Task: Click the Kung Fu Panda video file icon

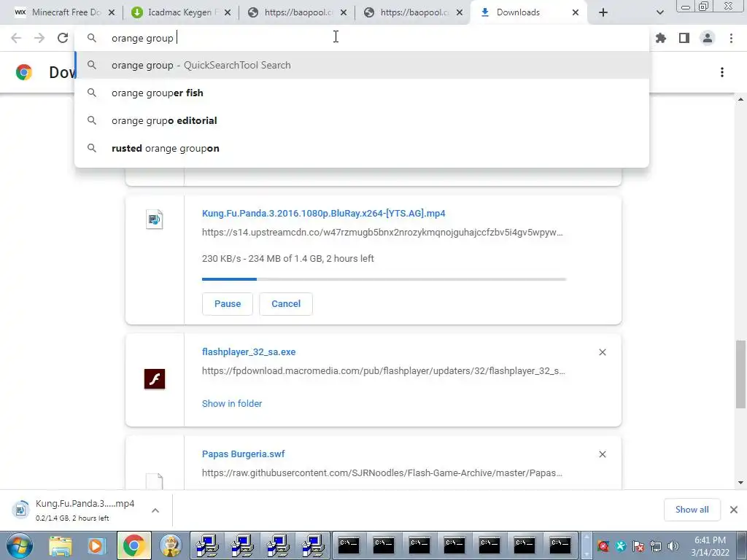Action: coord(155,219)
